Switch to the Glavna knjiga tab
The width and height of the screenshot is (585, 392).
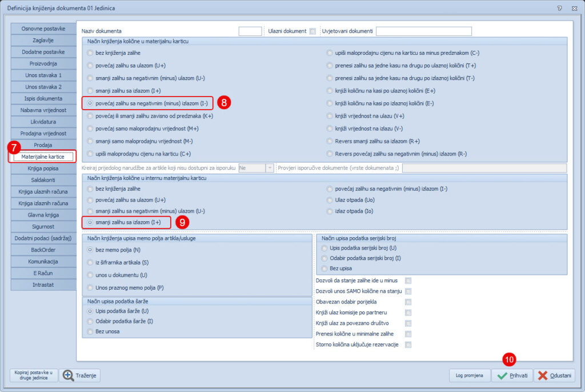tap(43, 215)
